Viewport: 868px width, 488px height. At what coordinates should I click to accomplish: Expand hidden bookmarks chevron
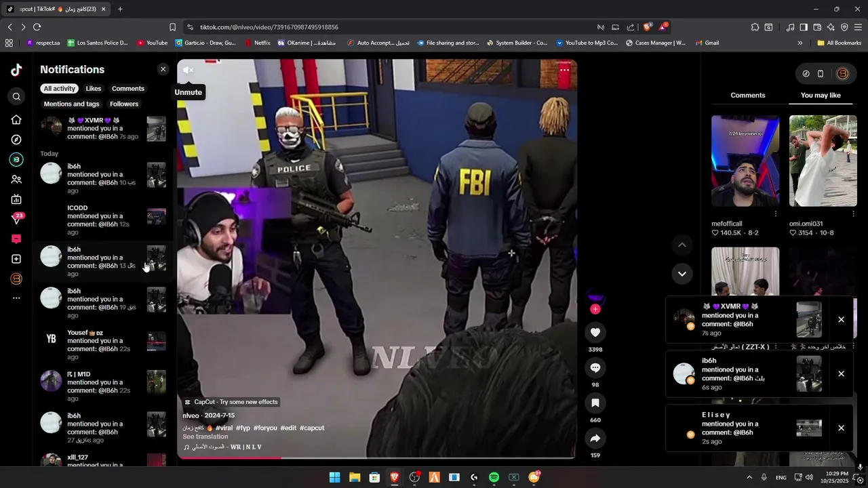click(800, 43)
